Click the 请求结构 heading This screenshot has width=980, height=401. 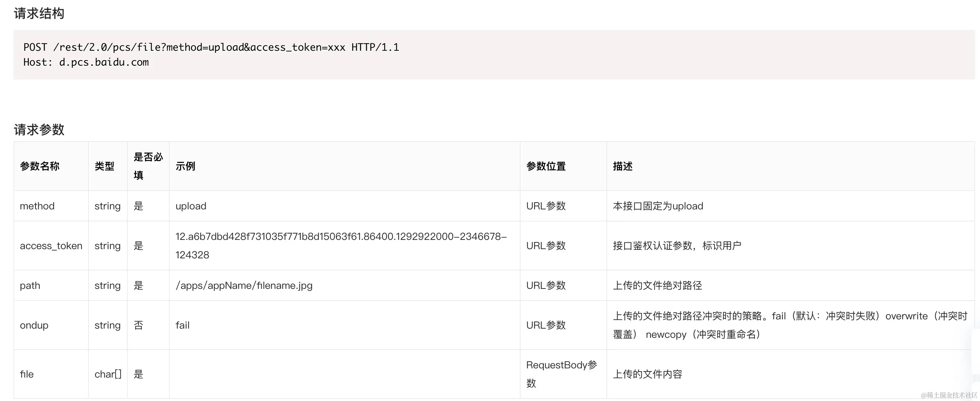point(39,14)
